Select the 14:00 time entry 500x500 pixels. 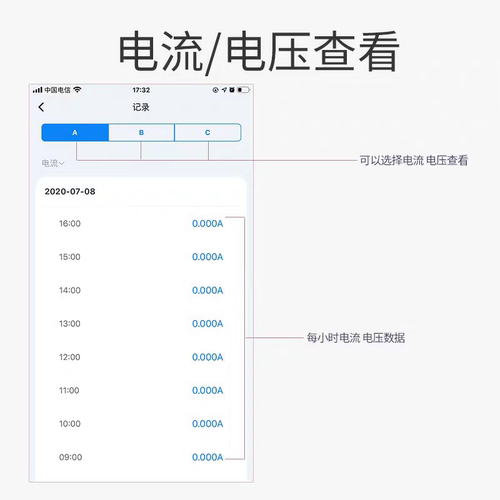(70, 290)
